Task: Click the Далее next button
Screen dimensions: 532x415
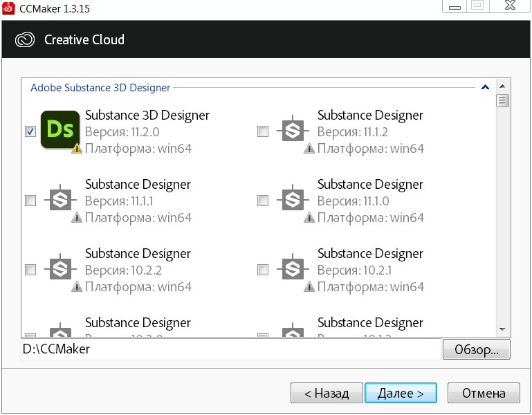Action: tap(401, 393)
